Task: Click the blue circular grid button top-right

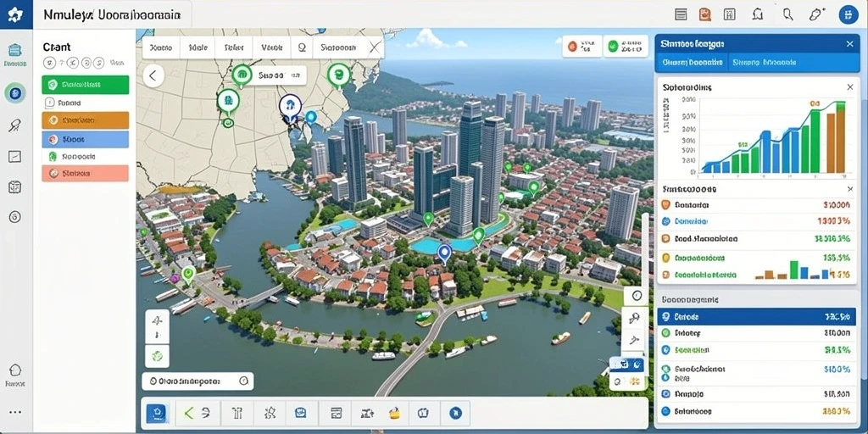Action: 848,14
